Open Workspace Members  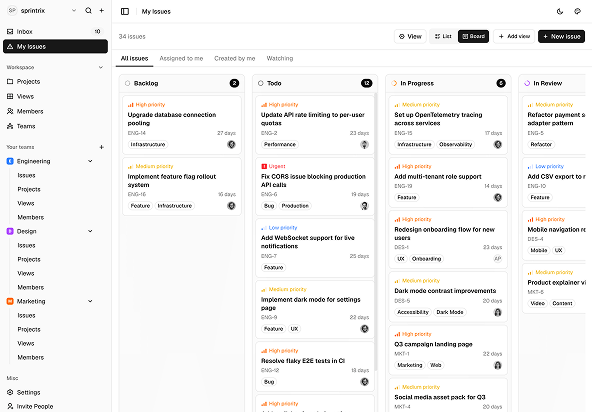[55, 111]
